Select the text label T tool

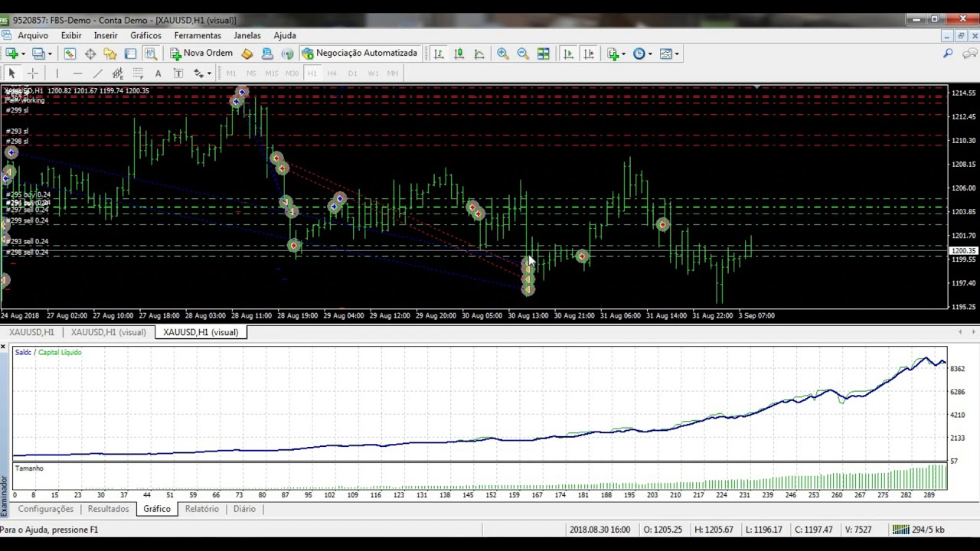pyautogui.click(x=178, y=73)
